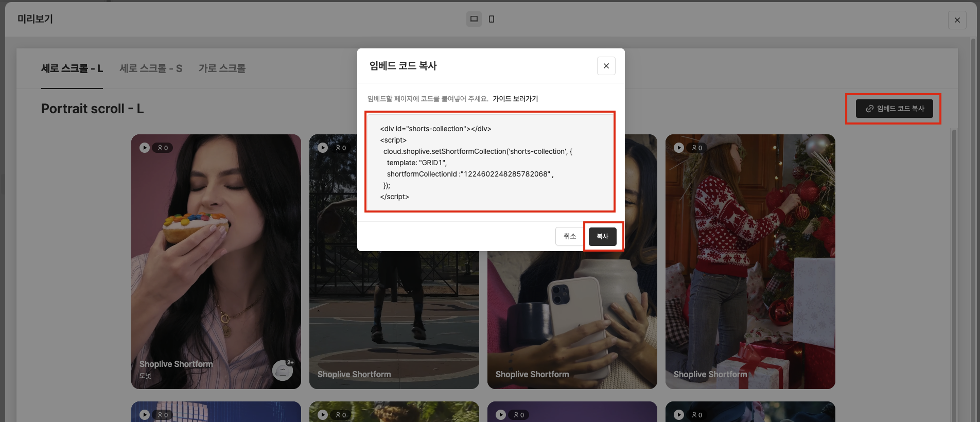Open the donut-eating woman shortform thumbnail
980x422 pixels.
point(216,261)
